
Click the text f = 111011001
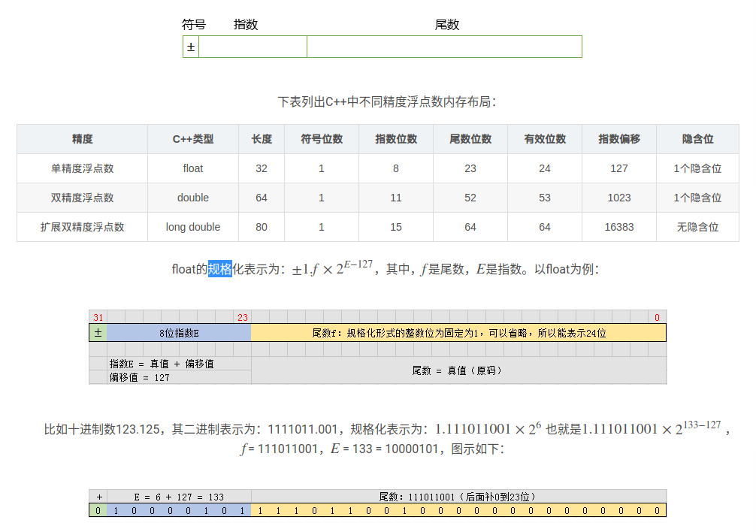(x=279, y=449)
